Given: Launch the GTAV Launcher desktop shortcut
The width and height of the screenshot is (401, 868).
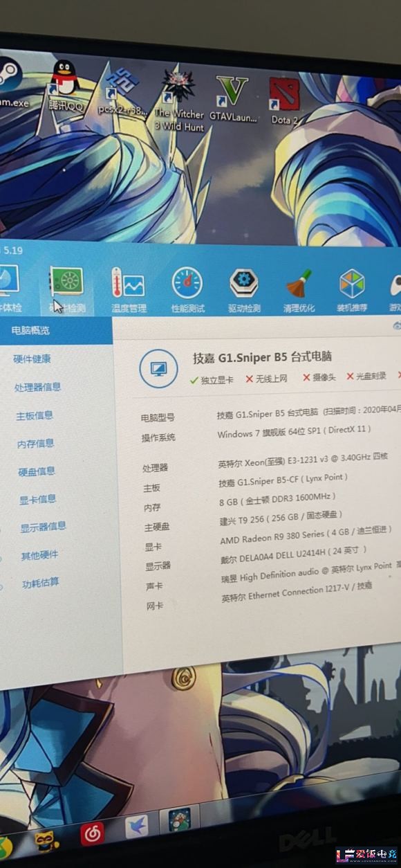Looking at the screenshot, I should (x=233, y=98).
